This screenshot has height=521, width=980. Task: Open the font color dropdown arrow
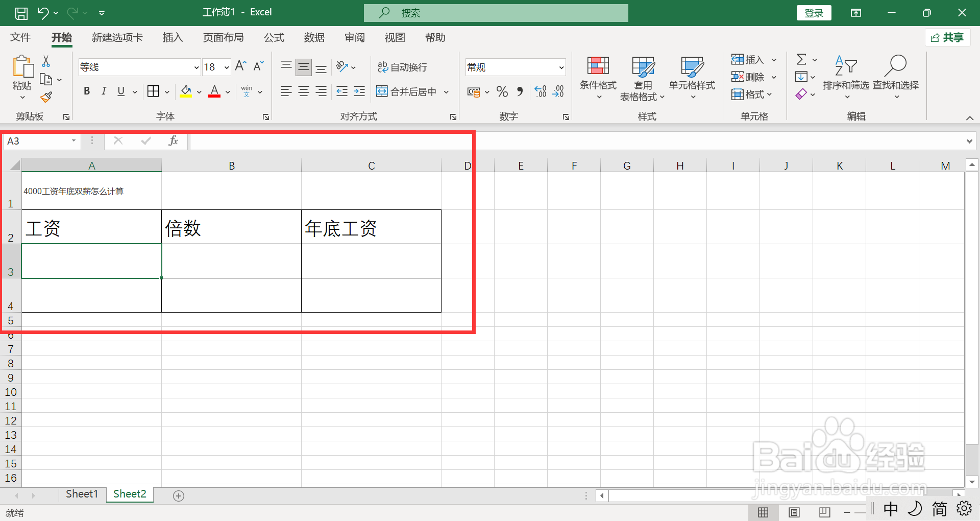(x=228, y=92)
